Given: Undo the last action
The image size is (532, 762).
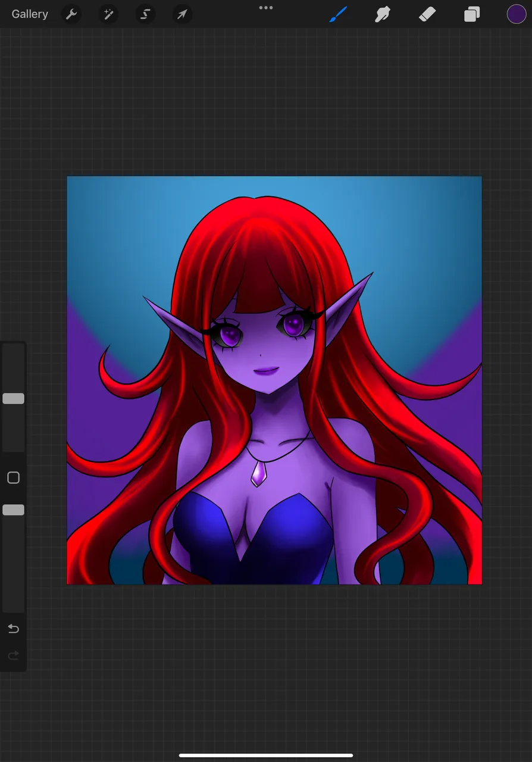Looking at the screenshot, I should coord(13,629).
